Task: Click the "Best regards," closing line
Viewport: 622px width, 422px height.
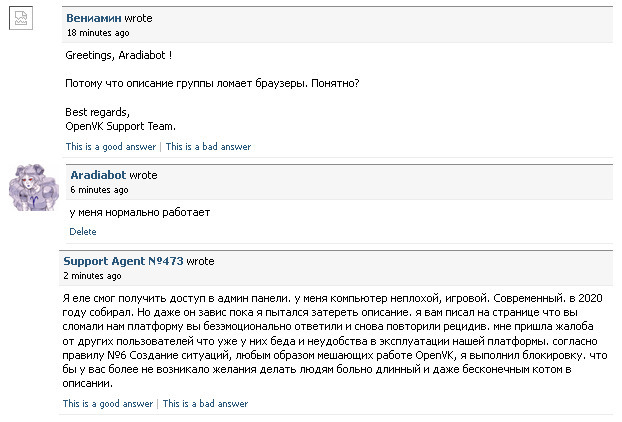Action: (x=97, y=111)
